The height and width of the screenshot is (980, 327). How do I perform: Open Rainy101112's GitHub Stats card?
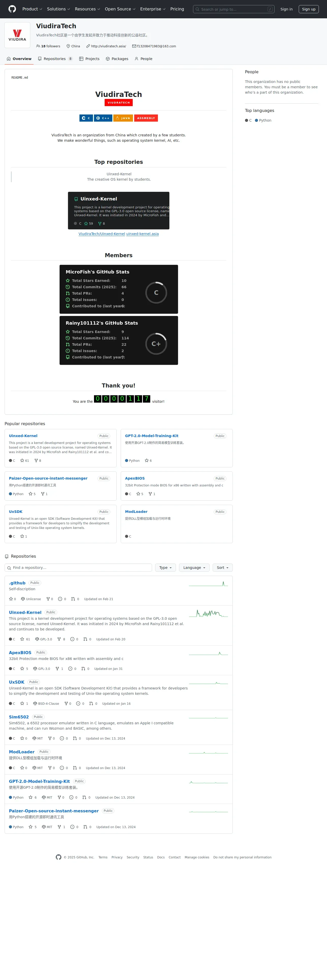pos(119,340)
